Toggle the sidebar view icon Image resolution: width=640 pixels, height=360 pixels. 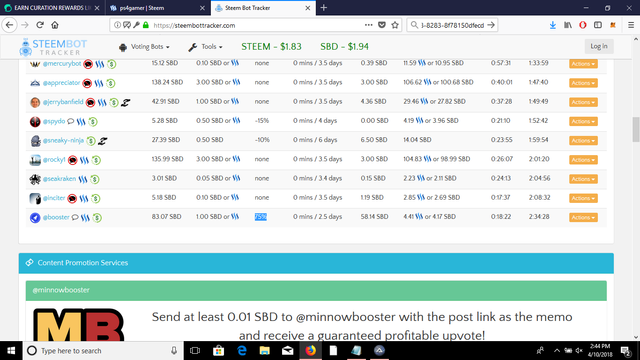[598, 25]
